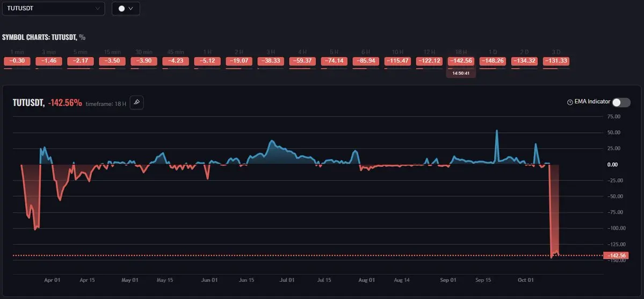The width and height of the screenshot is (644, 299).
Task: Choose the 6 H timeframe value -85.94
Action: (x=366, y=61)
